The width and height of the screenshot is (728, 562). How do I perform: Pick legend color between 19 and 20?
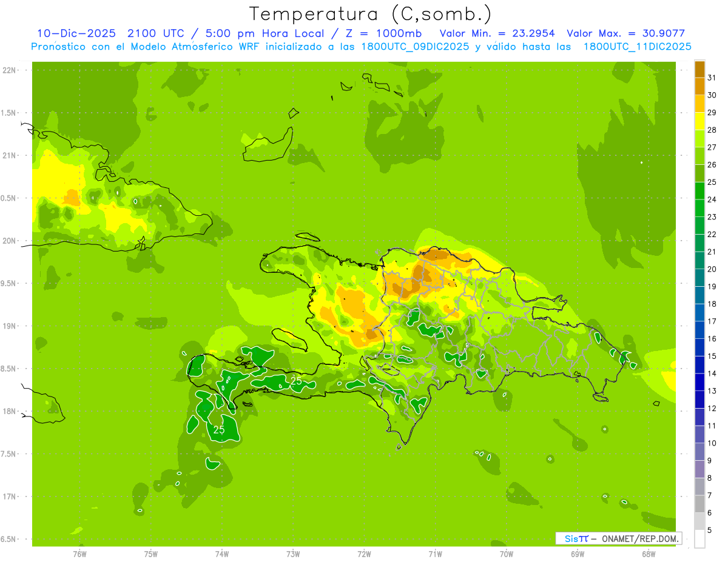coord(699,278)
